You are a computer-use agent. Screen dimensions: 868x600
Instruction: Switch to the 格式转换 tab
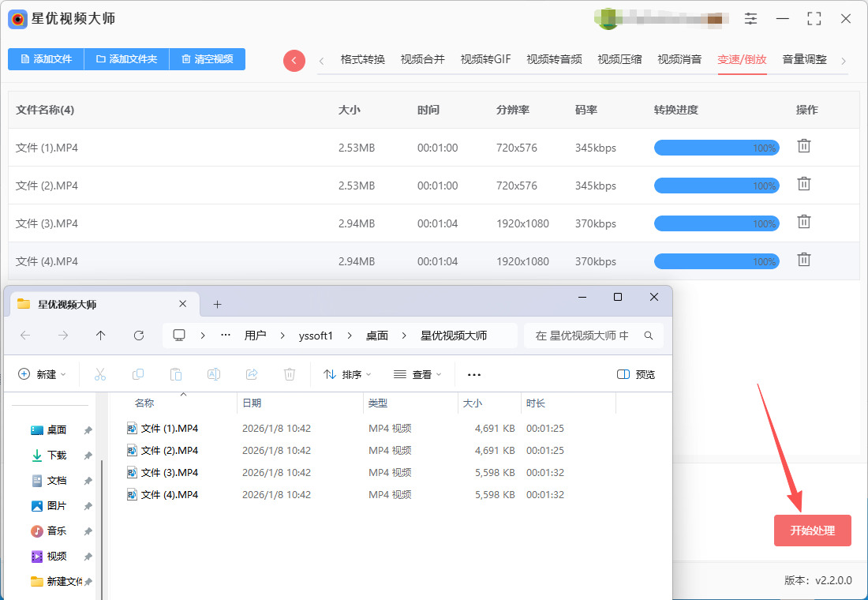click(x=363, y=59)
